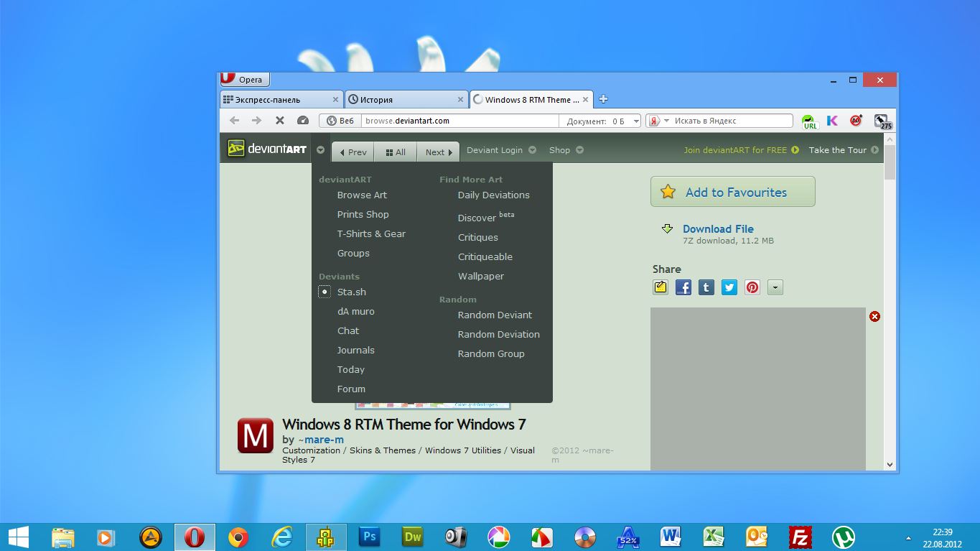Click the Opera Turbo speedometer icon
The width and height of the screenshot is (980, 551).
pyautogui.click(x=303, y=121)
